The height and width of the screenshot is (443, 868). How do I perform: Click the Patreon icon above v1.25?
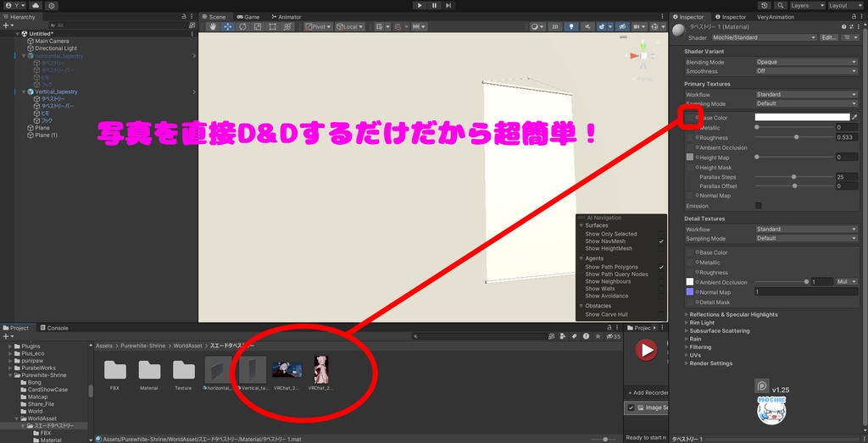click(x=762, y=386)
